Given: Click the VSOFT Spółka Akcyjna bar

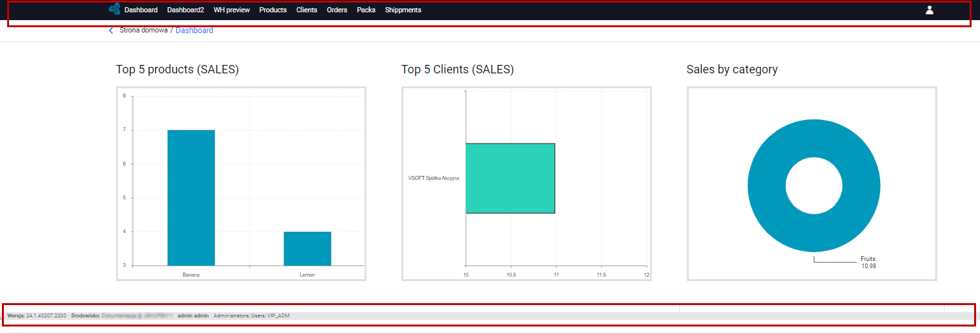Looking at the screenshot, I should point(510,178).
